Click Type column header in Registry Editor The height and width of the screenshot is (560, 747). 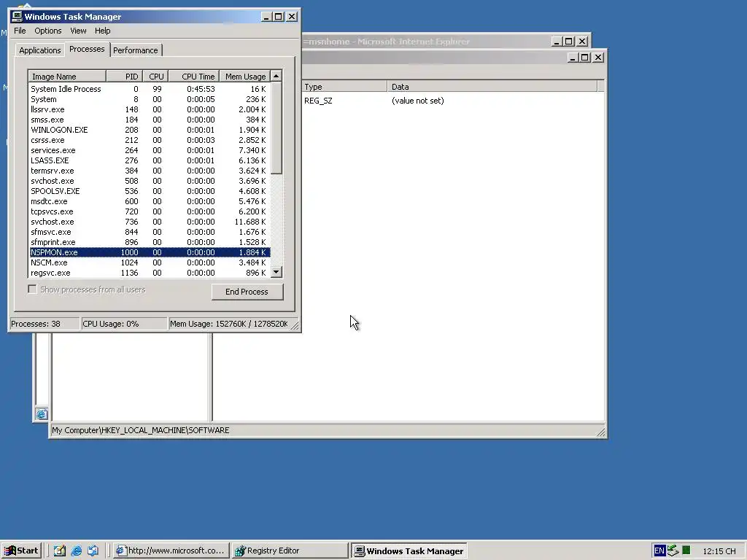(x=344, y=87)
